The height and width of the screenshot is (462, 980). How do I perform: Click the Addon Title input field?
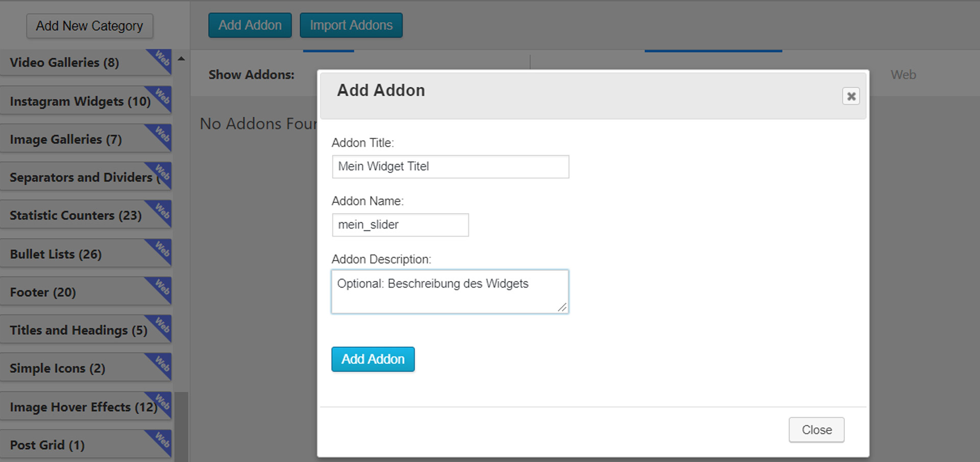(x=450, y=167)
